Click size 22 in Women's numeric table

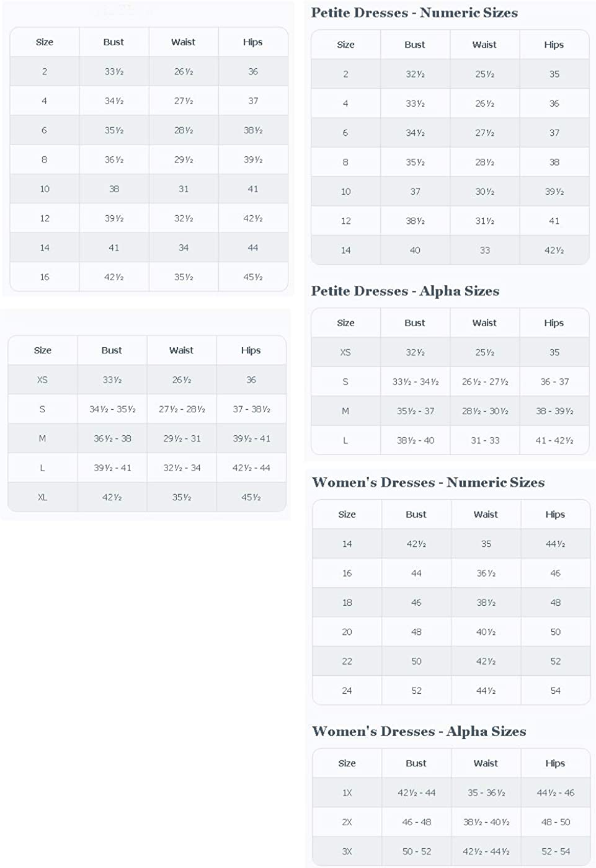(x=347, y=662)
